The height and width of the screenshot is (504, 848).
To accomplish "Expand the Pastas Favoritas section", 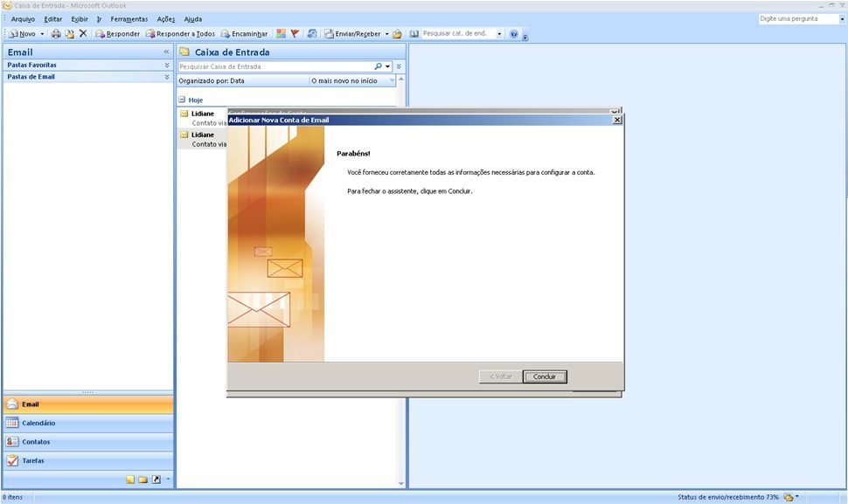I will (x=167, y=65).
